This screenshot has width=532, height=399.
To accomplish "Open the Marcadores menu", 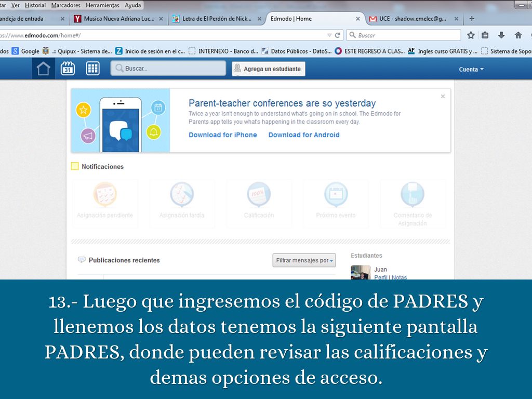I will coord(65,5).
